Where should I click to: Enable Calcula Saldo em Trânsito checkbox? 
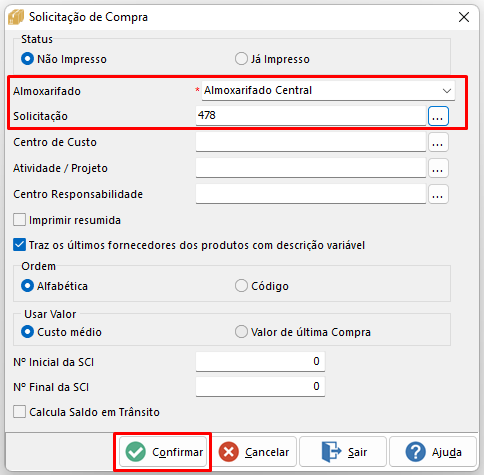pyautogui.click(x=19, y=412)
